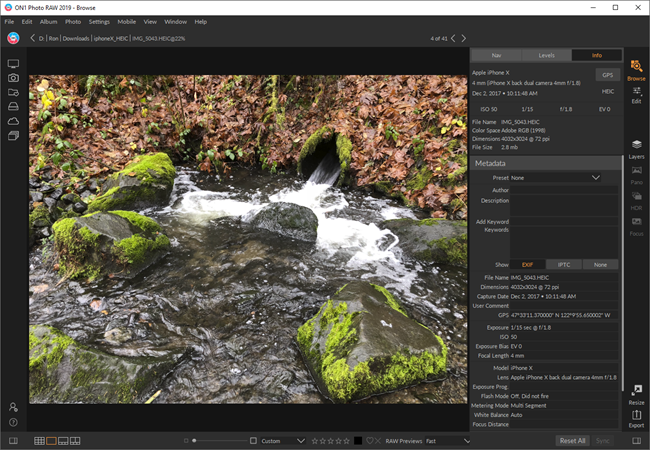Open the Edit module
This screenshot has width=650, height=450.
[x=636, y=94]
